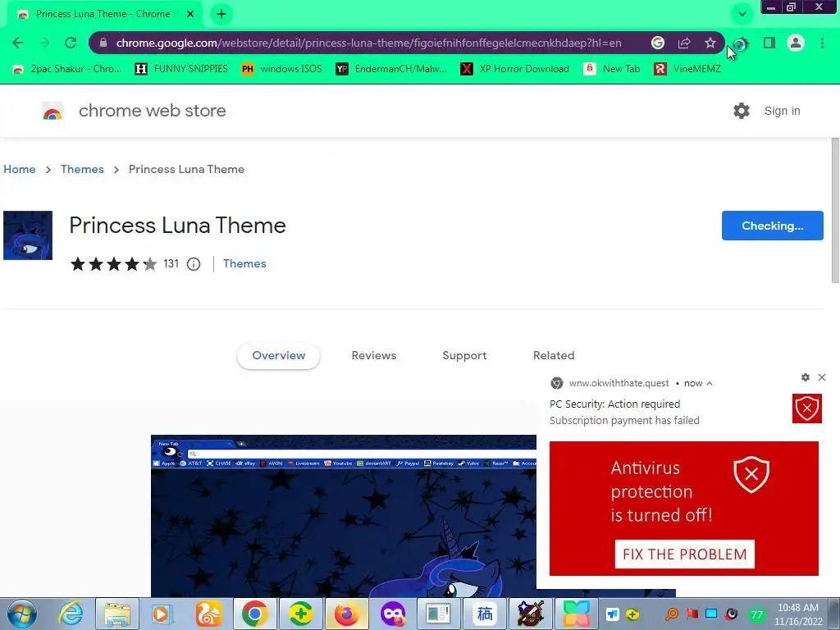The image size is (840, 630).
Task: Click the theme preview screenshot
Action: 344,516
